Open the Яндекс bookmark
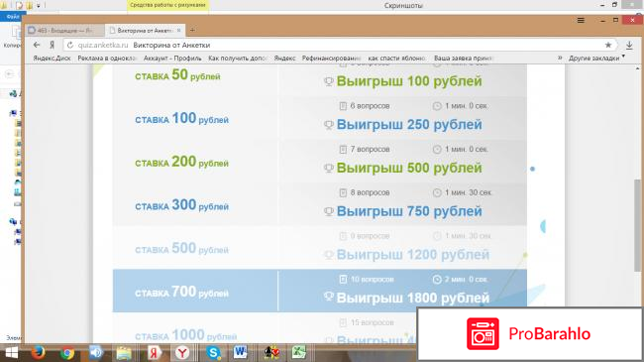Screen dimensions: 644x362 coord(284,59)
